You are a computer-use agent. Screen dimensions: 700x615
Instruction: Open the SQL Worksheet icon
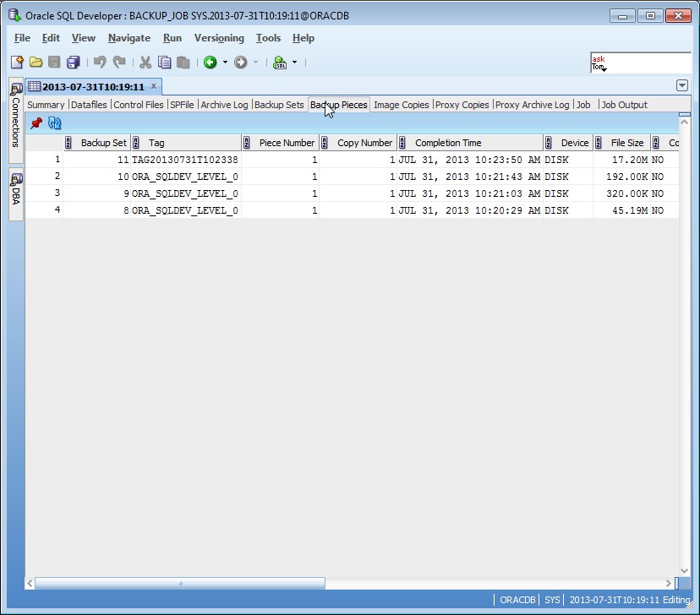(x=280, y=62)
